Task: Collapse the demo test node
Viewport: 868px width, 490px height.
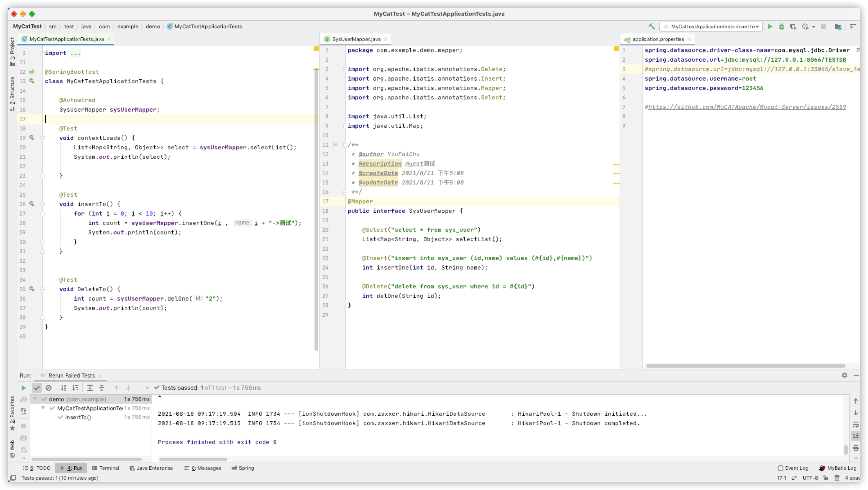Action: tap(35, 398)
